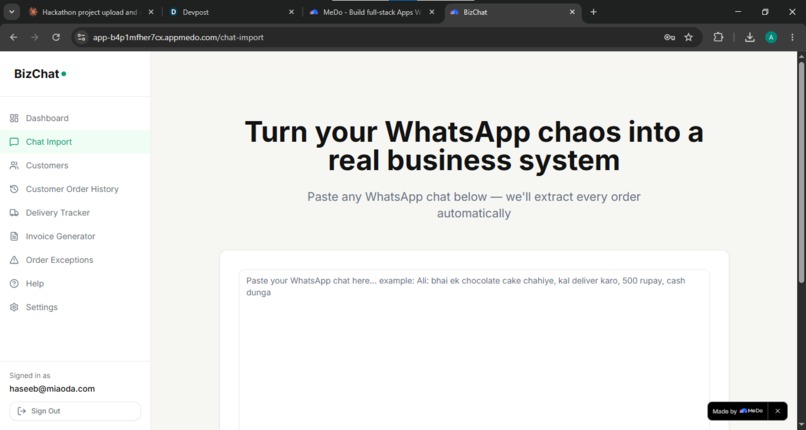The width and height of the screenshot is (806, 430).
Task: Click the browser forward arrow
Action: 34,37
